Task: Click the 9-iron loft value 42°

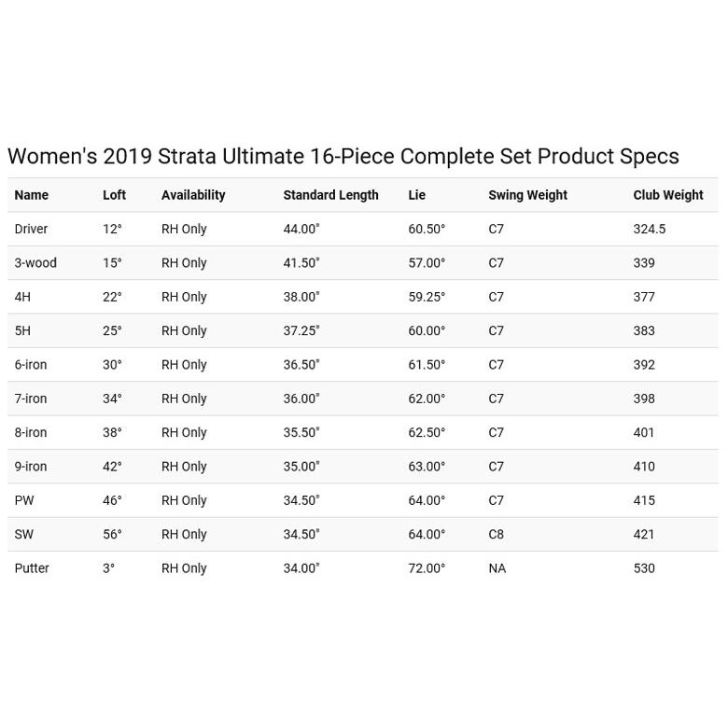Action: [x=112, y=467]
